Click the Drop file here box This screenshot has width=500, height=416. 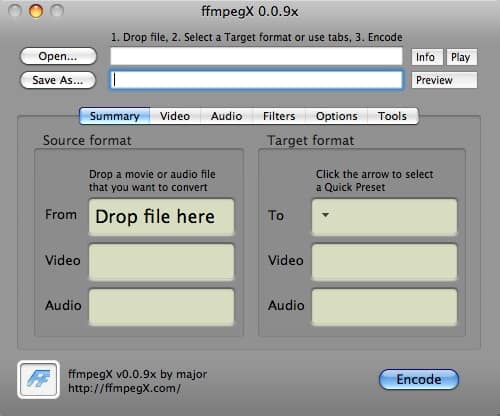tap(161, 217)
